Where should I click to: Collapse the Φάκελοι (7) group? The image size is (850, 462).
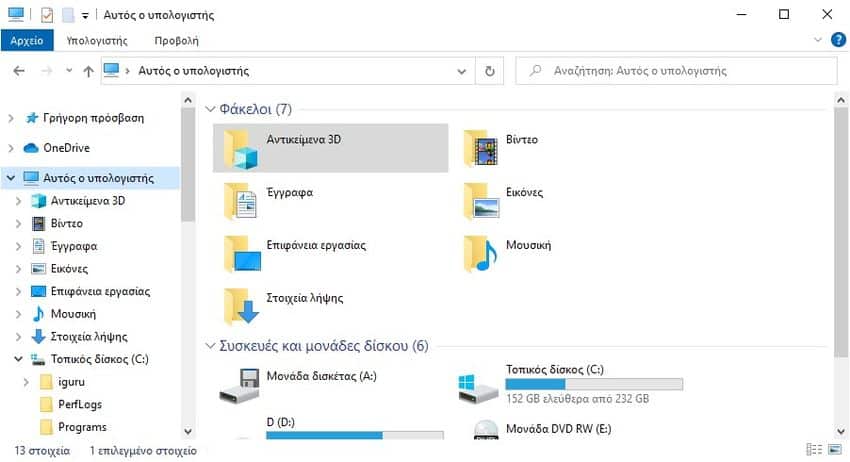210,109
